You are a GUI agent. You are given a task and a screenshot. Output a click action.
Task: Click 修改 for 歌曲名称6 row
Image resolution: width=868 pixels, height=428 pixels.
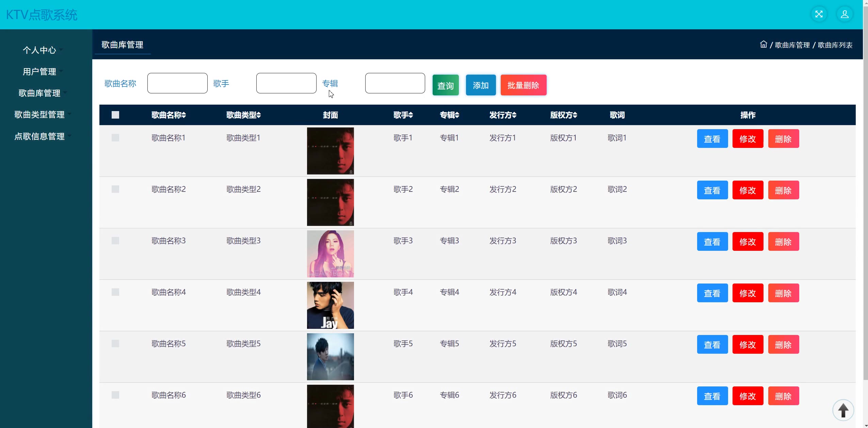pyautogui.click(x=748, y=396)
